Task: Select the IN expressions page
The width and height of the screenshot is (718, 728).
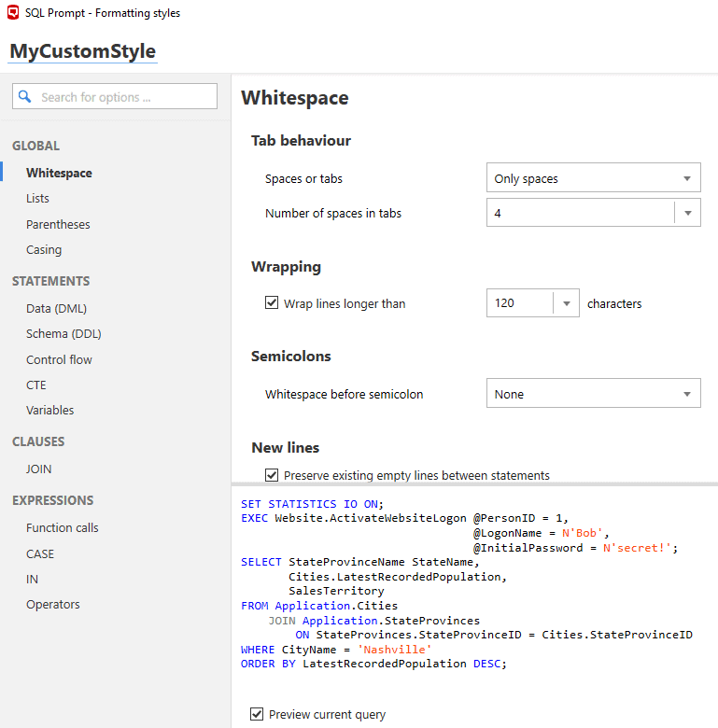Action: click(x=32, y=579)
